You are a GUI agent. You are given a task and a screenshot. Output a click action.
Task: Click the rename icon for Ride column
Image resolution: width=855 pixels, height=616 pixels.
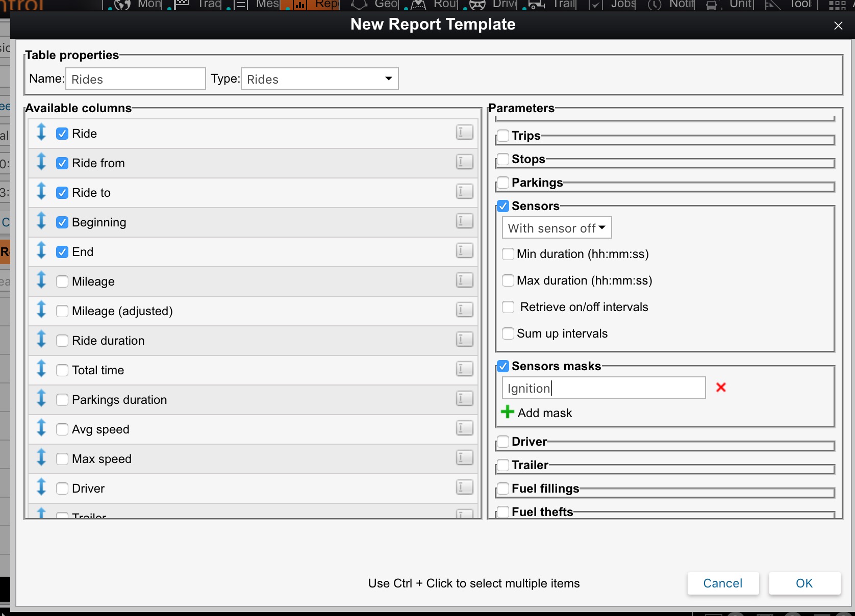pos(464,133)
